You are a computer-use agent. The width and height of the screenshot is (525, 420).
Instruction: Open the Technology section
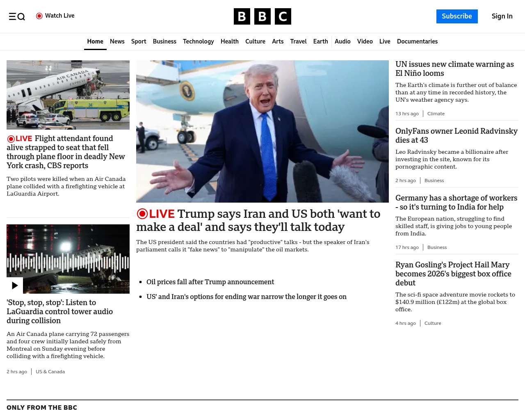point(199,41)
